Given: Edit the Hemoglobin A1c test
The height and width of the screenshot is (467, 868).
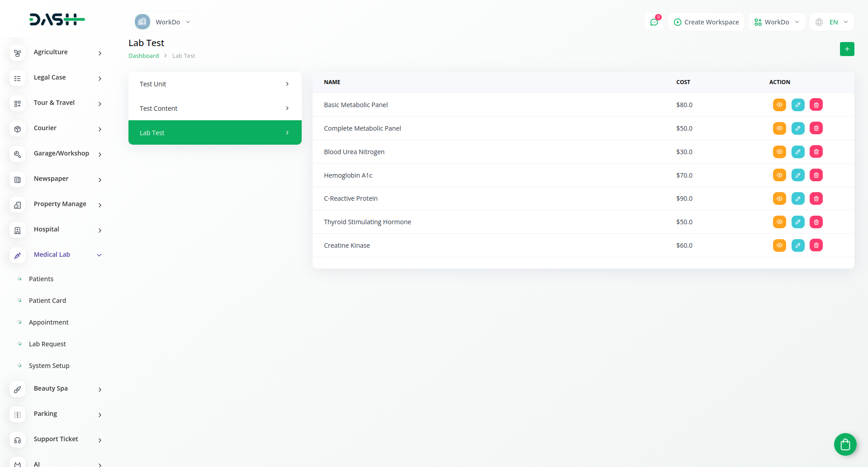Looking at the screenshot, I should click(x=798, y=175).
